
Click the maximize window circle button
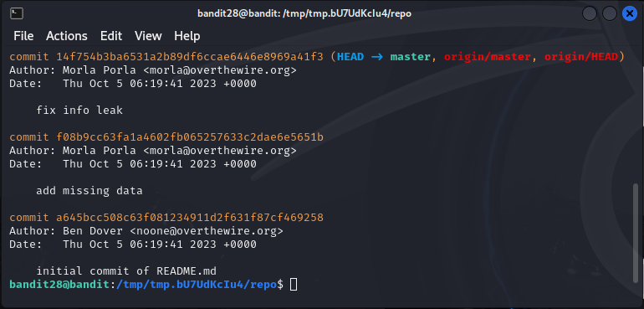coord(610,13)
